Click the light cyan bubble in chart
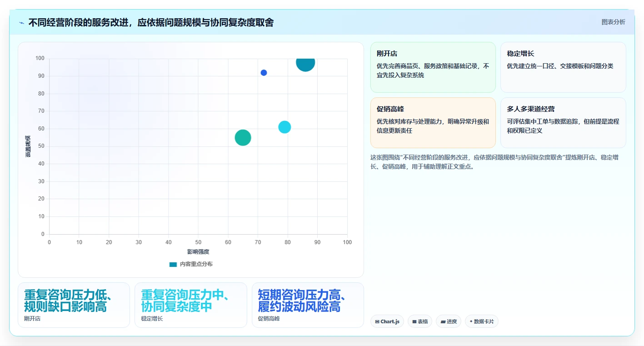The height and width of the screenshot is (346, 644). click(285, 127)
